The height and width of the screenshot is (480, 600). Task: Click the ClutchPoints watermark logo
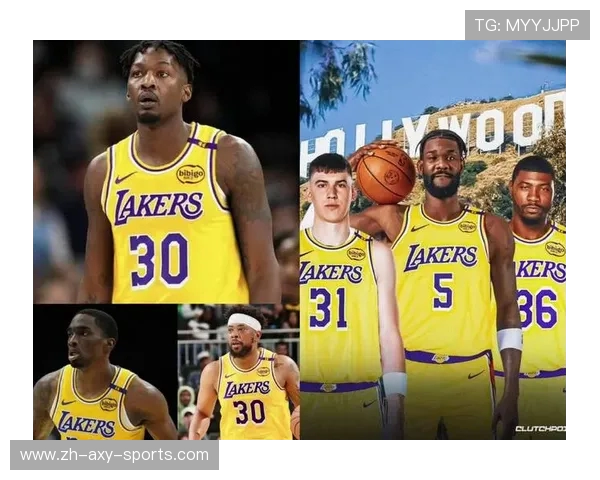click(539, 428)
